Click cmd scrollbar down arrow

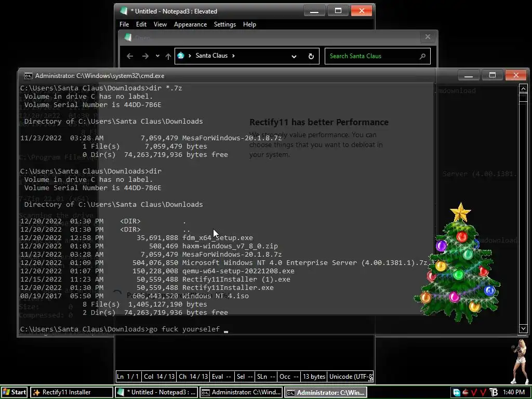click(523, 328)
